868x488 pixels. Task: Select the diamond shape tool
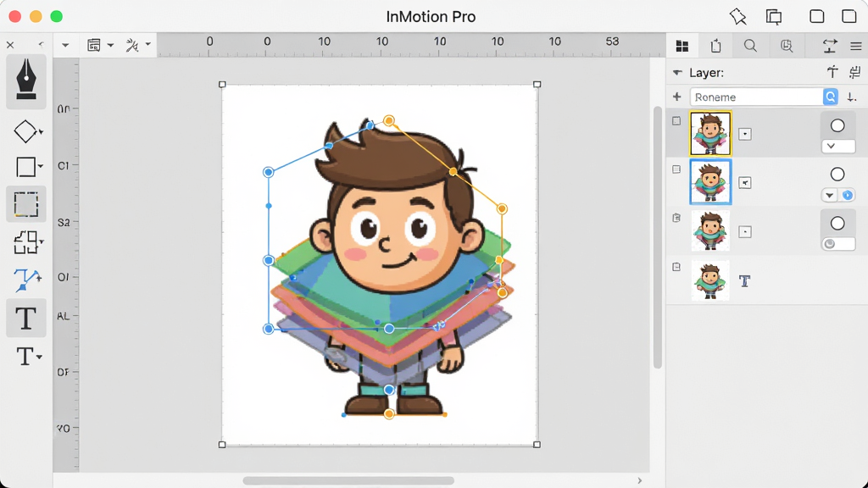26,131
